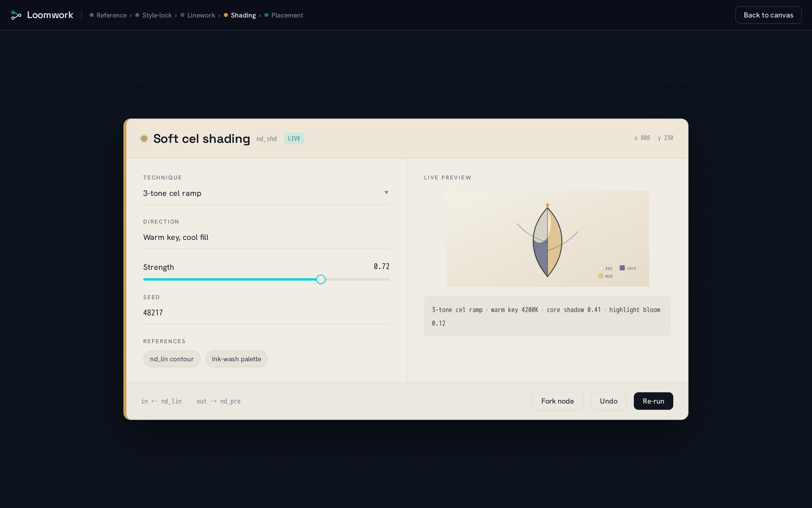Click the Loomwork logo icon
The width and height of the screenshot is (812, 508).
point(16,15)
